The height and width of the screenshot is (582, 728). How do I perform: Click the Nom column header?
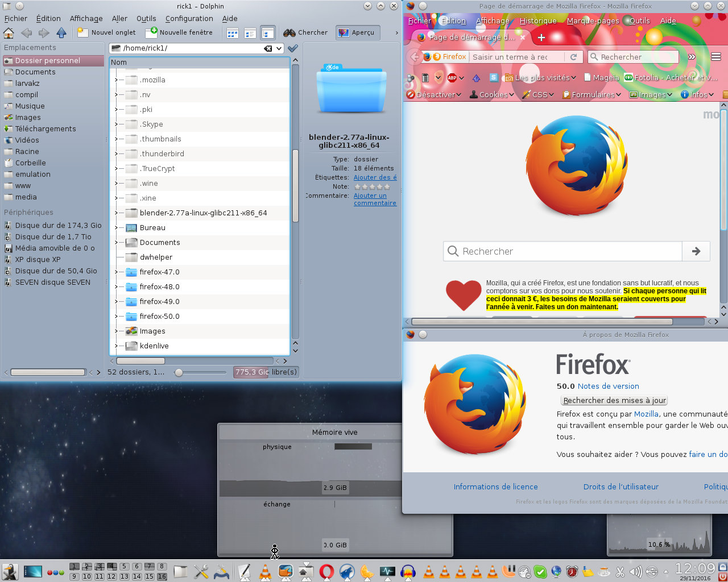tap(200, 63)
